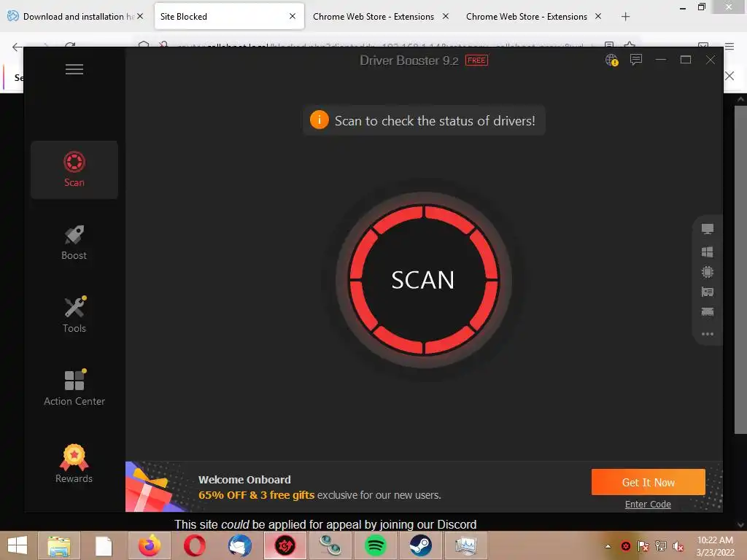Click the orange info icon in scan notice

coord(320,120)
